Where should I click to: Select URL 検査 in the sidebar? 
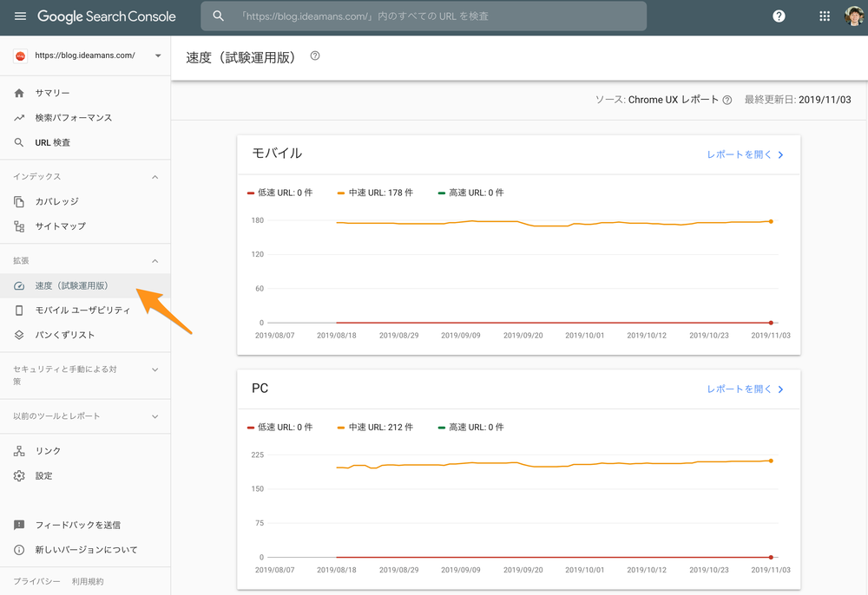pos(53,142)
